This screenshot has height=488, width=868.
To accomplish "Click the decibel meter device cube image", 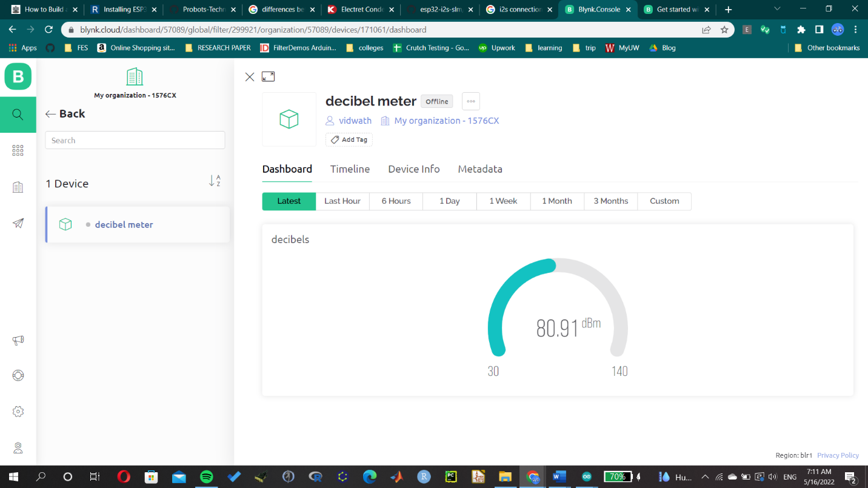I will 289,119.
